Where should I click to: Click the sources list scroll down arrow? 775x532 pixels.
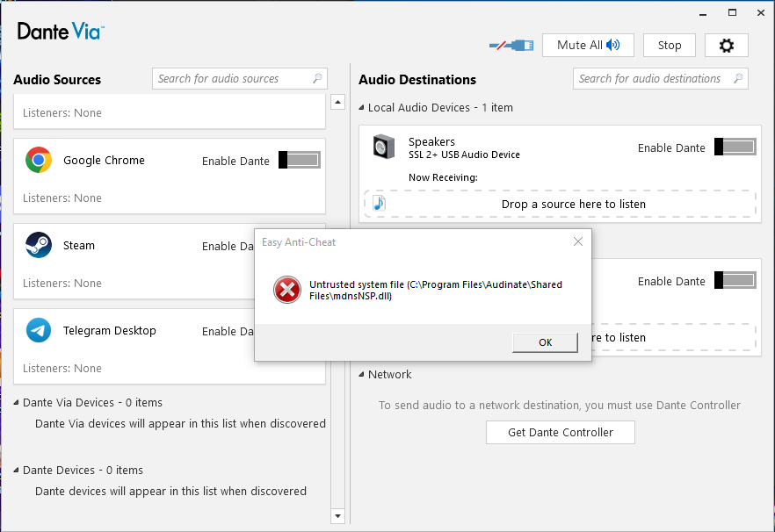point(337,516)
